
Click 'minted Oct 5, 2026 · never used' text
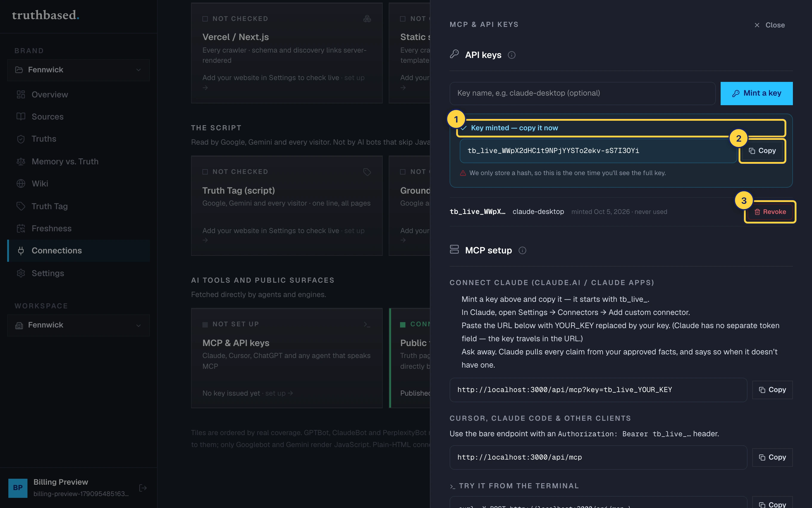pyautogui.click(x=619, y=212)
